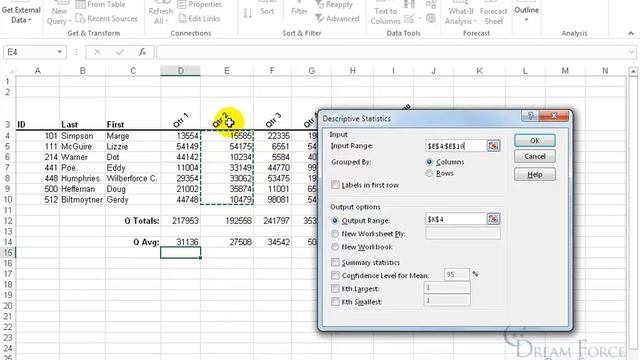This screenshot has height=360, width=640.
Task: Select row 15 header
Action: point(8,253)
